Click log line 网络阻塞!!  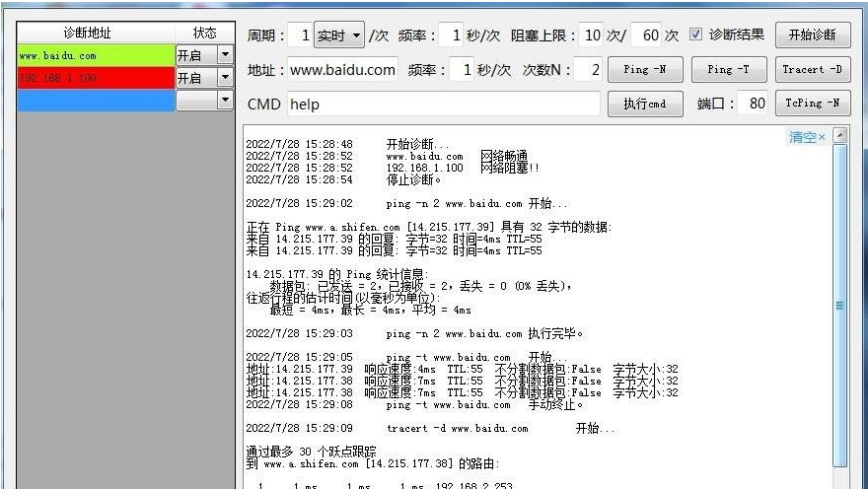[x=509, y=168]
